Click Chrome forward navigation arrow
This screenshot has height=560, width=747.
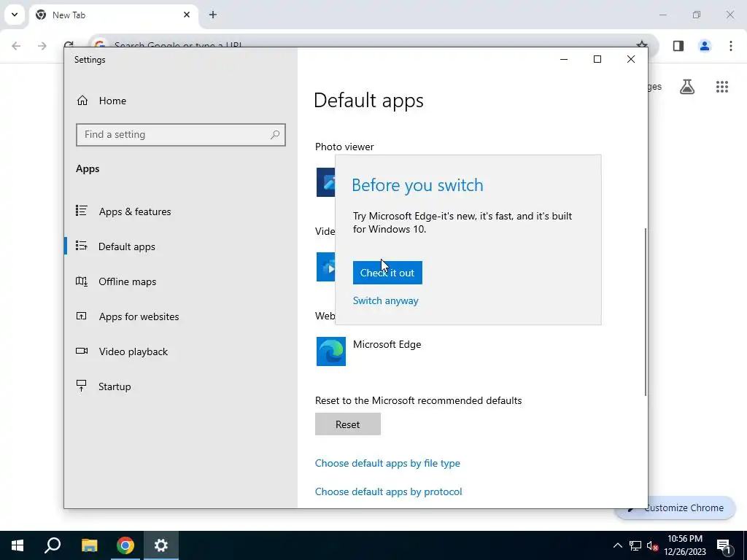point(42,46)
